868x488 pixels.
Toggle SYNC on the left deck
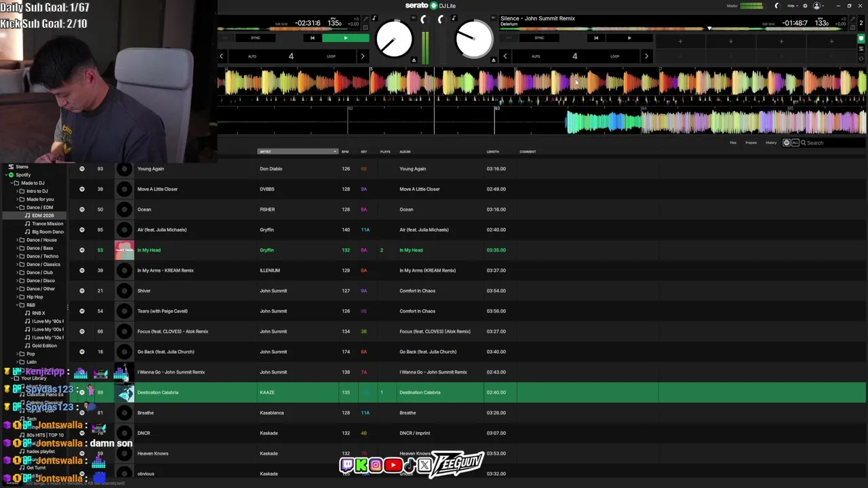pyautogui.click(x=256, y=38)
